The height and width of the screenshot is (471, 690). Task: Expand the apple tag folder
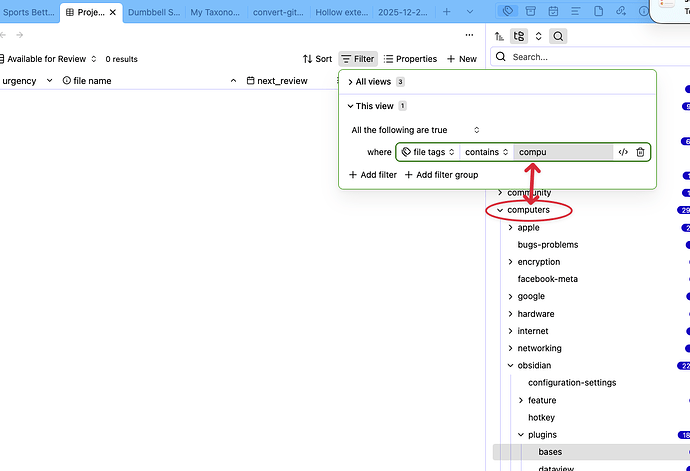(x=511, y=228)
